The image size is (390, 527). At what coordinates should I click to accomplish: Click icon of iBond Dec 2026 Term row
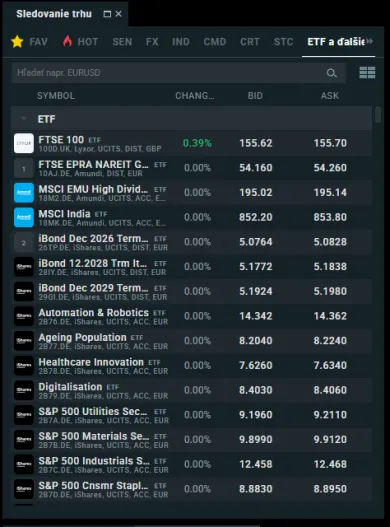coord(24,242)
